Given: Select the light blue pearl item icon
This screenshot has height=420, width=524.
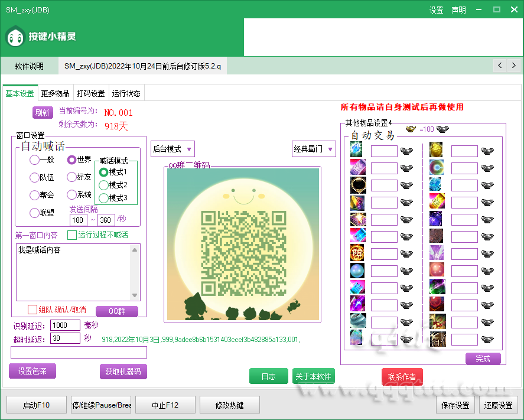Looking at the screenshot, I should (357, 271).
